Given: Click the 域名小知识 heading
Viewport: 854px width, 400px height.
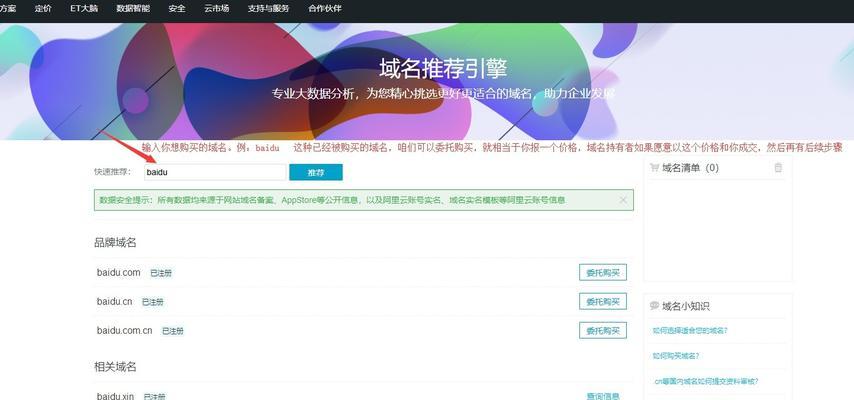Looking at the screenshot, I should tap(686, 306).
